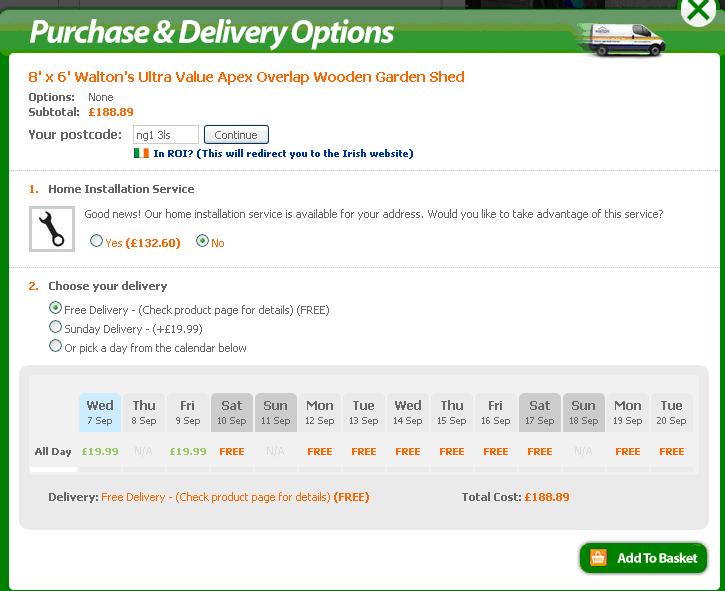Screen dimensions: 725x591
Task: Pick the Sun 11 Sep calendar day
Action: click(276, 412)
